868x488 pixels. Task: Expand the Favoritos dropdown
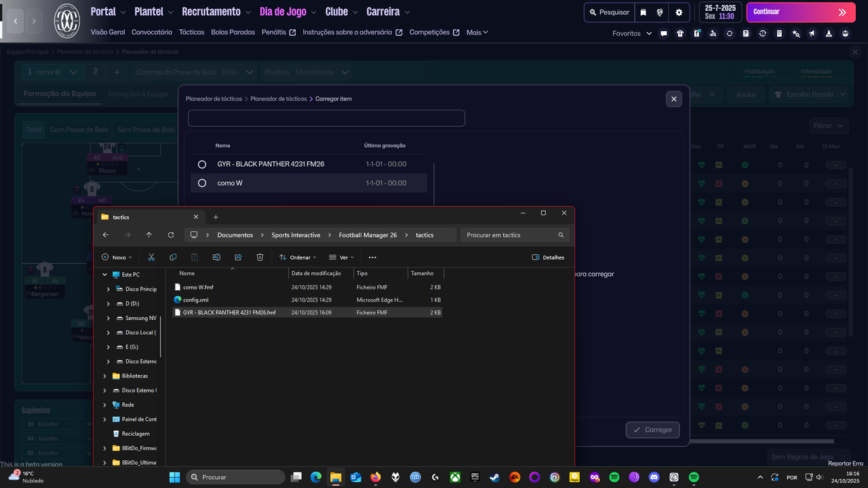(x=632, y=33)
